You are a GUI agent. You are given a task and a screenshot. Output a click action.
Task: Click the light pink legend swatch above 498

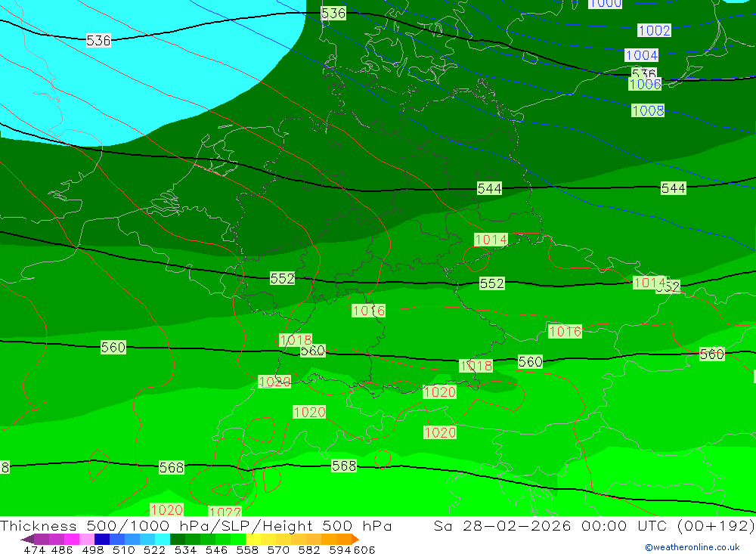pos(87,539)
